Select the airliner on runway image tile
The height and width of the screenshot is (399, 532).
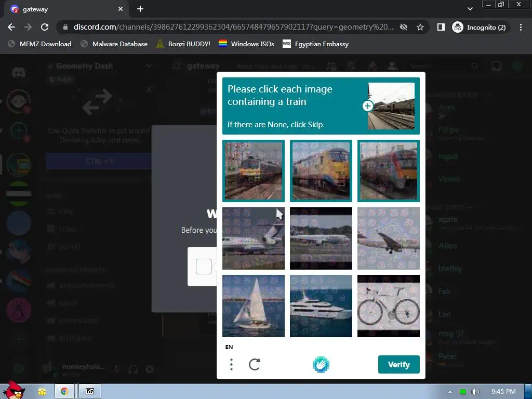(x=321, y=238)
